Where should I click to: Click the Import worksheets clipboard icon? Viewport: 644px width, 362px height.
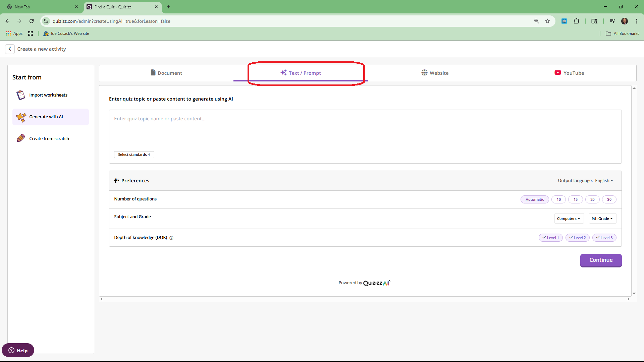point(21,95)
